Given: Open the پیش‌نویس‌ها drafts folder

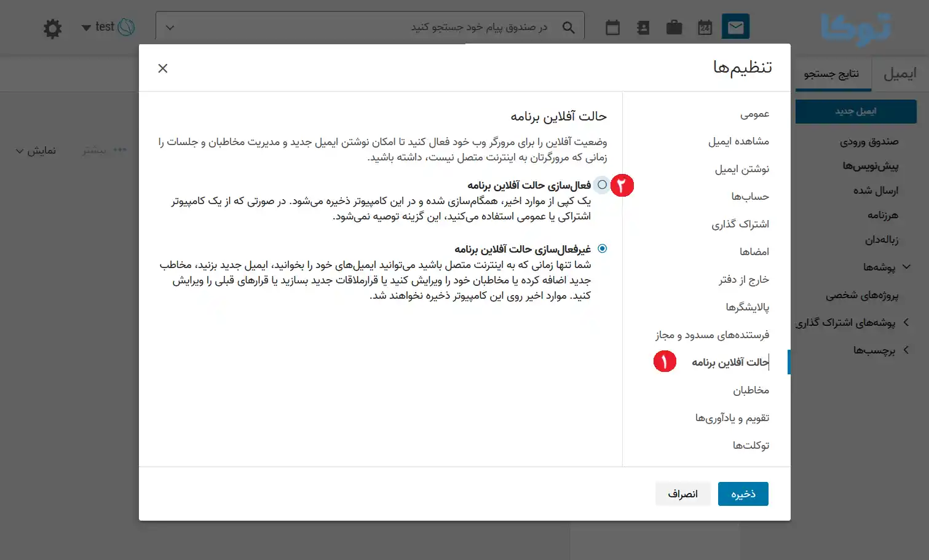Looking at the screenshot, I should [x=870, y=166].
